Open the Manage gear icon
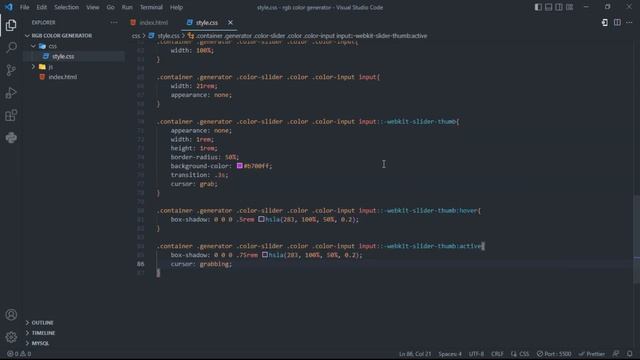Image resolution: width=640 pixels, height=360 pixels. (11, 337)
